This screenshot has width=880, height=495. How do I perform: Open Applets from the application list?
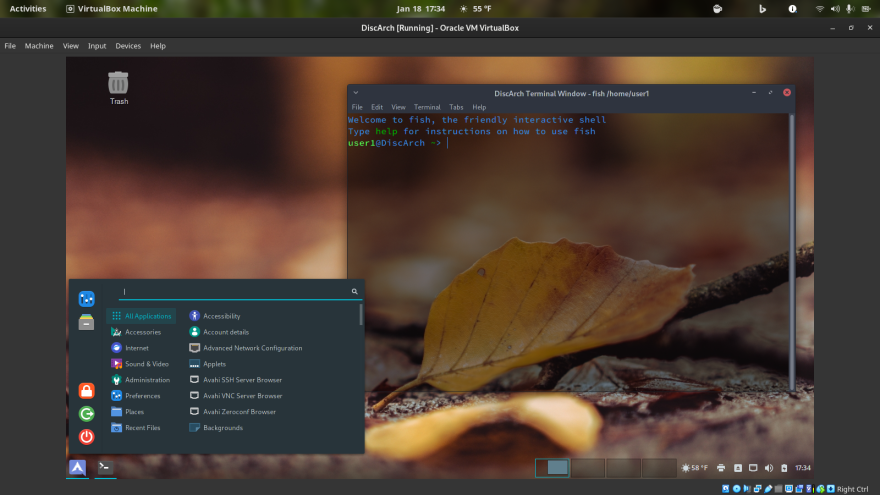tap(207, 364)
